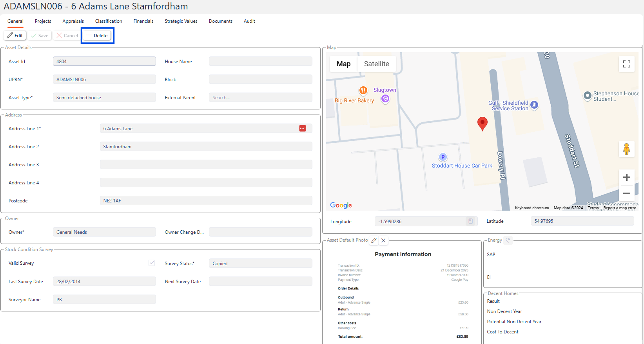Viewport: 644px width, 344px height.
Task: Edit the Asset Default Photo
Action: 374,240
